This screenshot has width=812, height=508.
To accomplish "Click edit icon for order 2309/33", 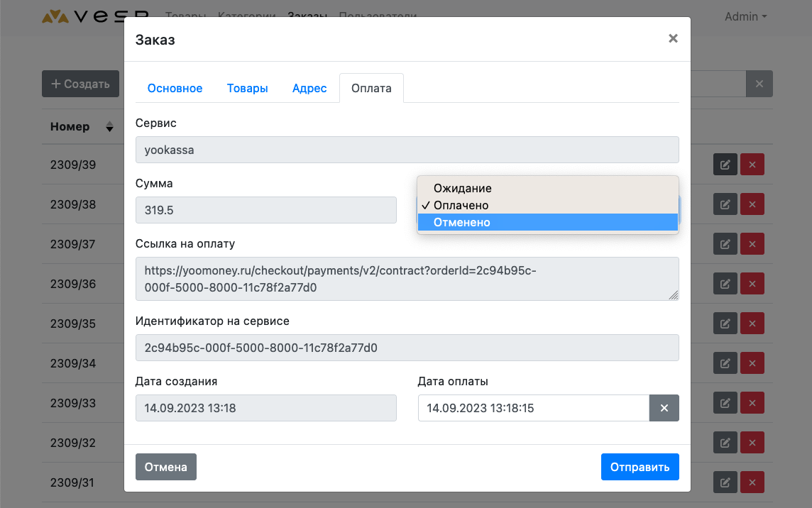I will pyautogui.click(x=725, y=403).
